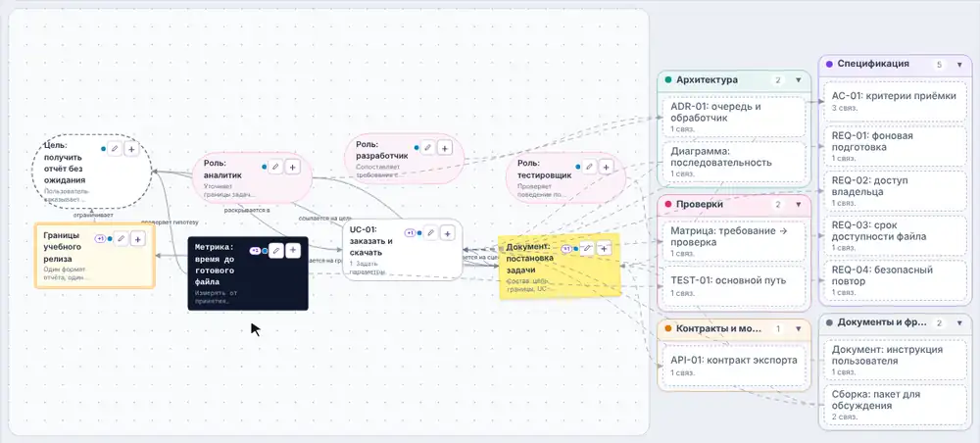980x443 pixels.
Task: Click the purple dot of 'Спецификация' header
Action: pyautogui.click(x=829, y=64)
